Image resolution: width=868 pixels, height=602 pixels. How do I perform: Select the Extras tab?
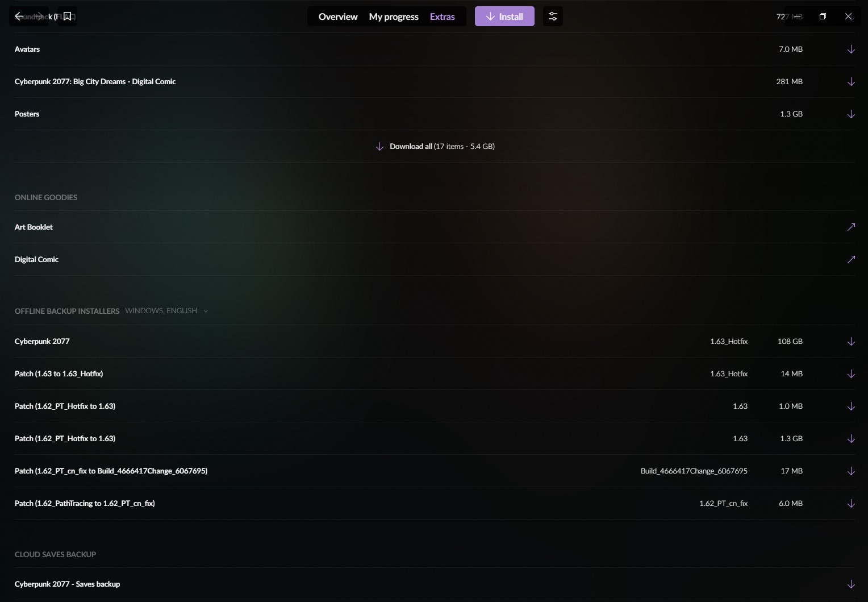[443, 16]
